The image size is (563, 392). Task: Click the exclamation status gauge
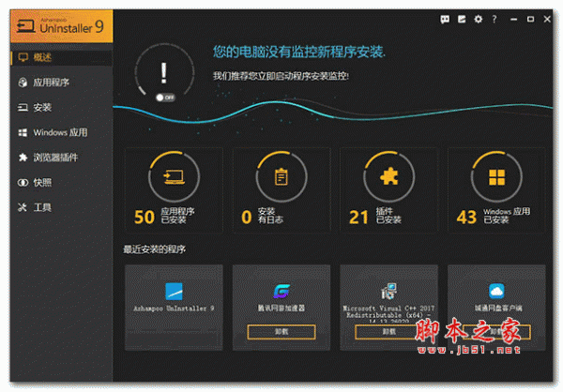164,72
